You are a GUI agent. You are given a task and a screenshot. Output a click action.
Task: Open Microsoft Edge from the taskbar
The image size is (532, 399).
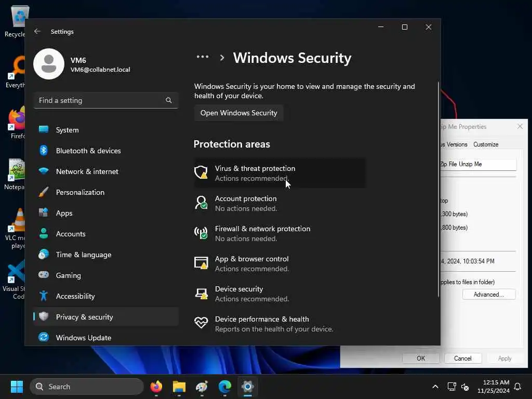tap(224, 387)
